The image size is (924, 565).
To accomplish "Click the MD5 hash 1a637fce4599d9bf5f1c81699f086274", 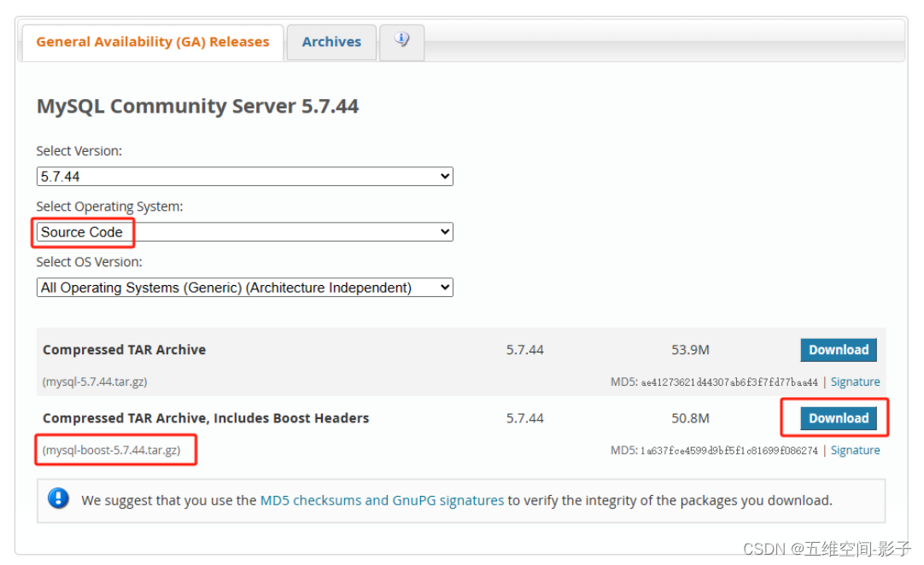I will 729,451.
